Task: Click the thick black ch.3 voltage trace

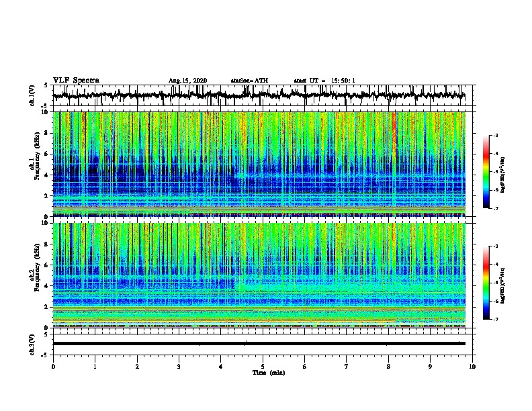Action: 259,344
